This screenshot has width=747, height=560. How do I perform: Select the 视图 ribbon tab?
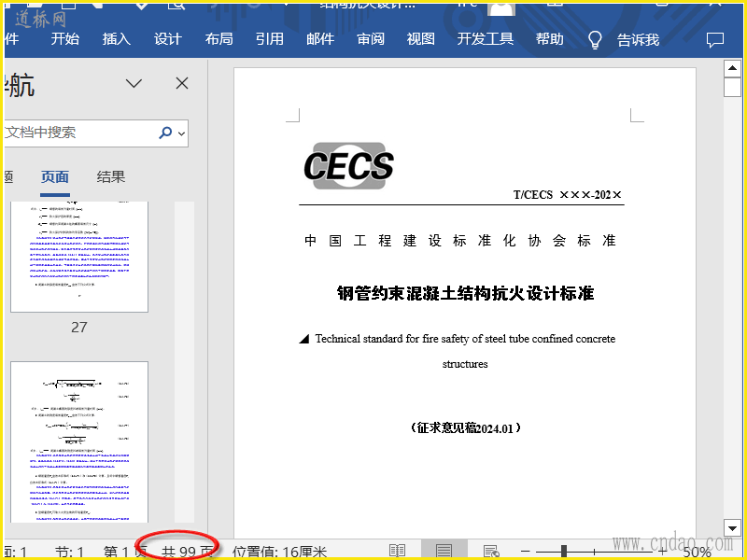click(x=421, y=39)
